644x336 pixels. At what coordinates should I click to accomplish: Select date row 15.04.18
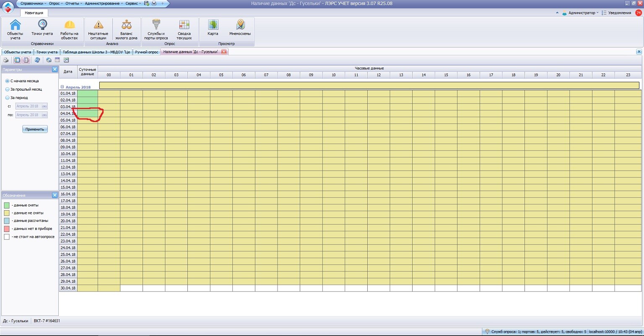coord(68,188)
